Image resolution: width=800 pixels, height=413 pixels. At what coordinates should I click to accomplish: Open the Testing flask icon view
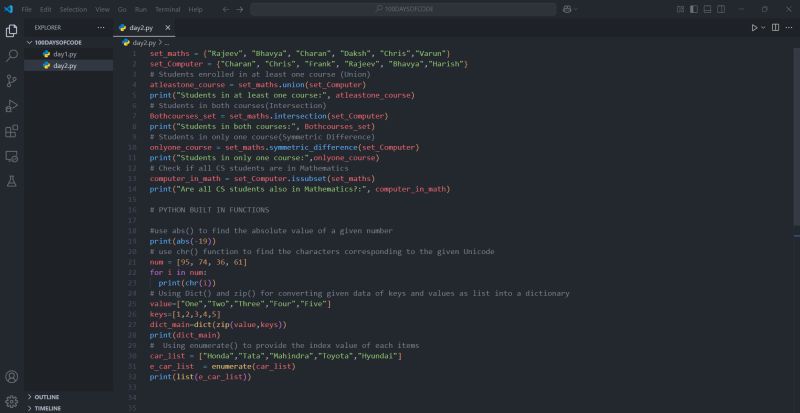12,181
